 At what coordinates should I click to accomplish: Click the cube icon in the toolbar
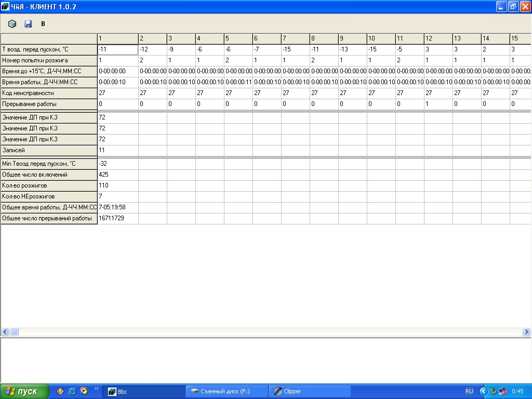tap(12, 24)
